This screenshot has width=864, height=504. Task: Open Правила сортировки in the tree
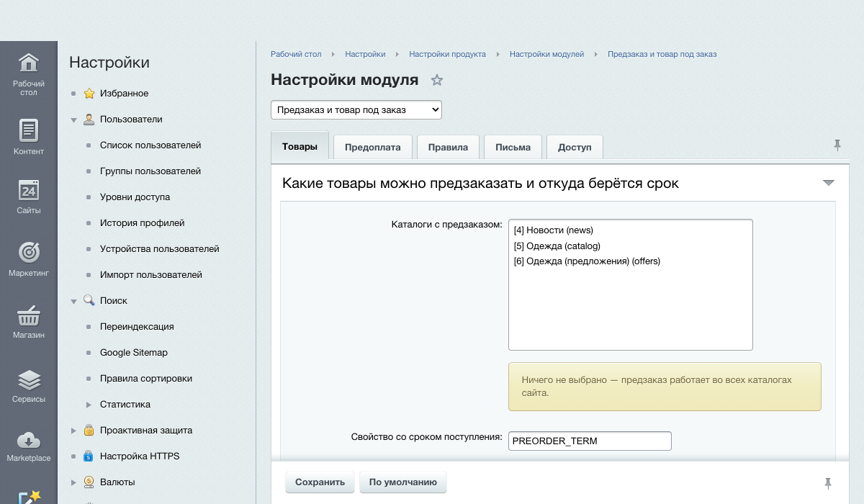[146, 379]
